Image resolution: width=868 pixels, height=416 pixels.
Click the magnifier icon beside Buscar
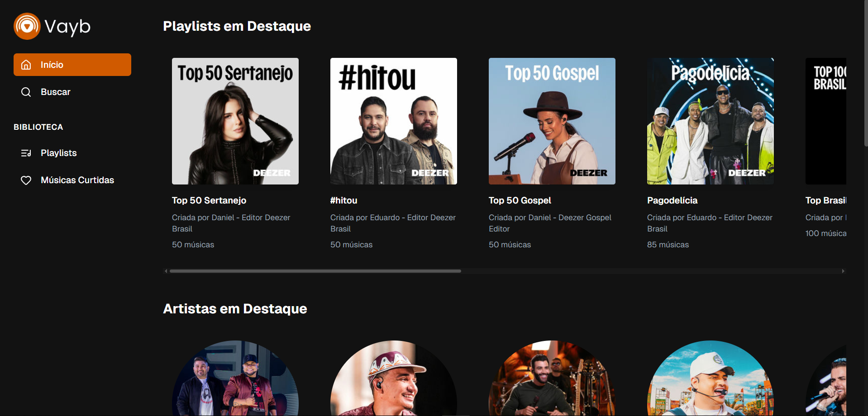click(x=26, y=92)
